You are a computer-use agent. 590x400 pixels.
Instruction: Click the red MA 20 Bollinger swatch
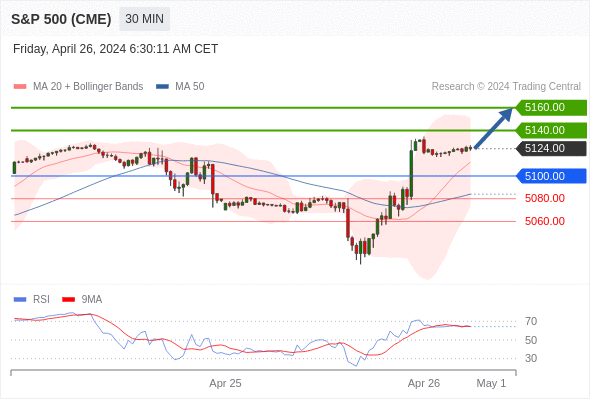[x=20, y=87]
